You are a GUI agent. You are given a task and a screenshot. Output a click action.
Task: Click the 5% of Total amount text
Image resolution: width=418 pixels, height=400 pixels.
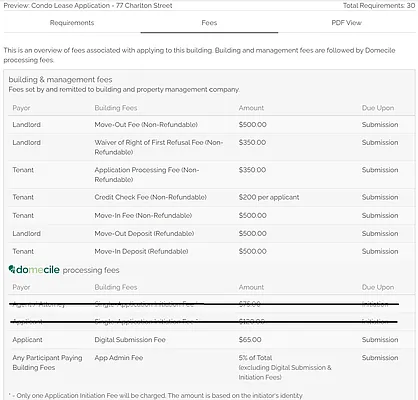255,358
